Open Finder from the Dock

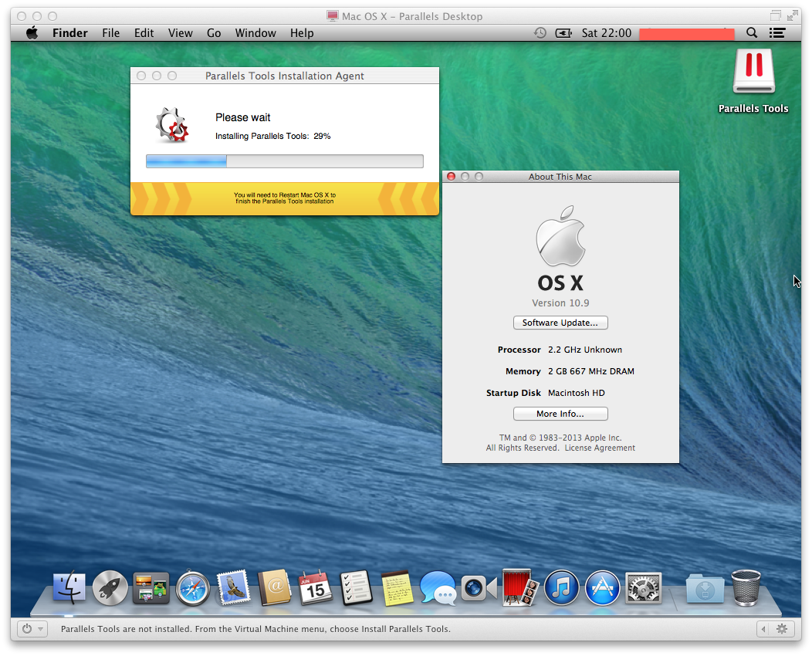tap(69, 587)
